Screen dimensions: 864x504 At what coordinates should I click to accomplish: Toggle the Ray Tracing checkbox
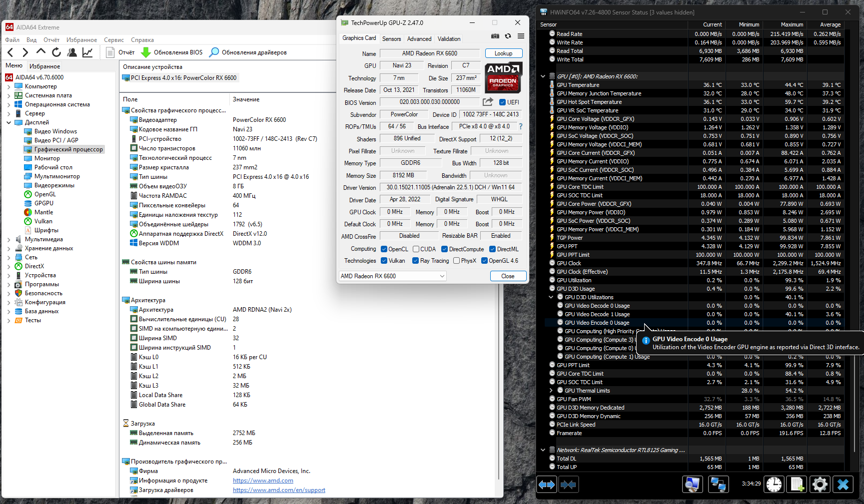pos(415,261)
